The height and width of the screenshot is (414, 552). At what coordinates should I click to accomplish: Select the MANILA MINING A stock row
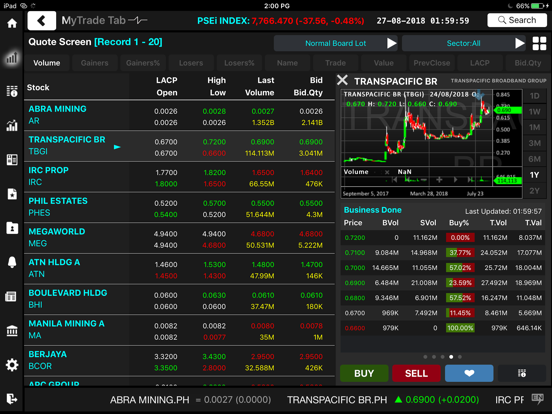(x=179, y=330)
